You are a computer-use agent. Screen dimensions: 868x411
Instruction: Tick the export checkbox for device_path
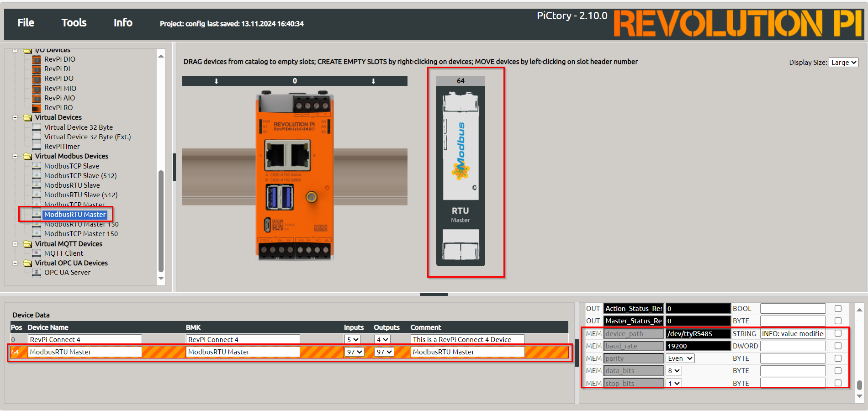(838, 333)
